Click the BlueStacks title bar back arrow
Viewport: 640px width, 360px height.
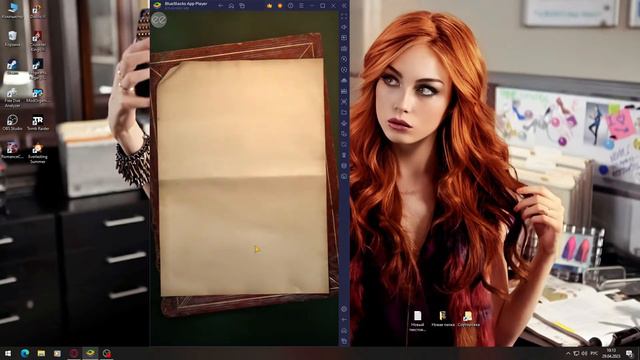220,6
